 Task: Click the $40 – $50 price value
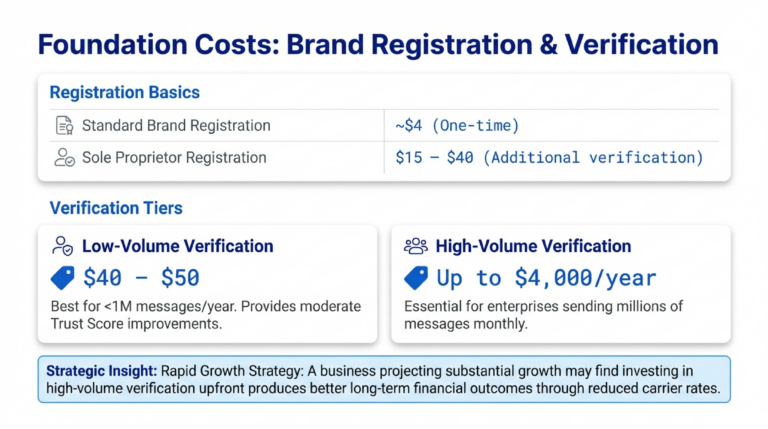[x=141, y=277]
